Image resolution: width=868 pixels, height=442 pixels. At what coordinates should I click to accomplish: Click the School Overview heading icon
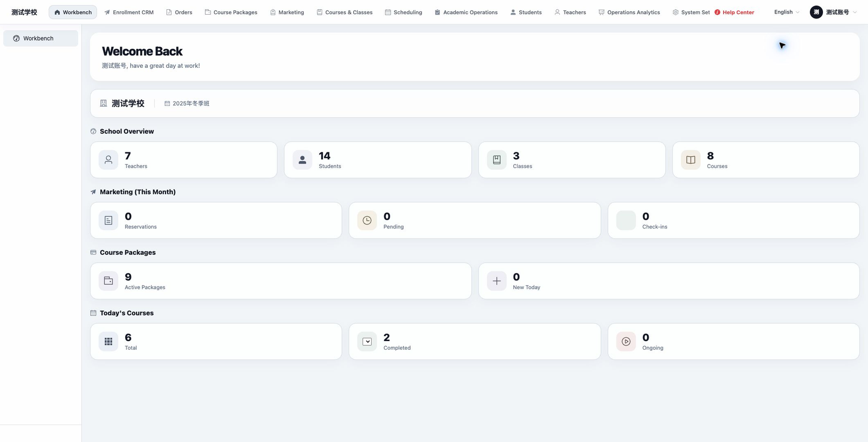pos(93,131)
